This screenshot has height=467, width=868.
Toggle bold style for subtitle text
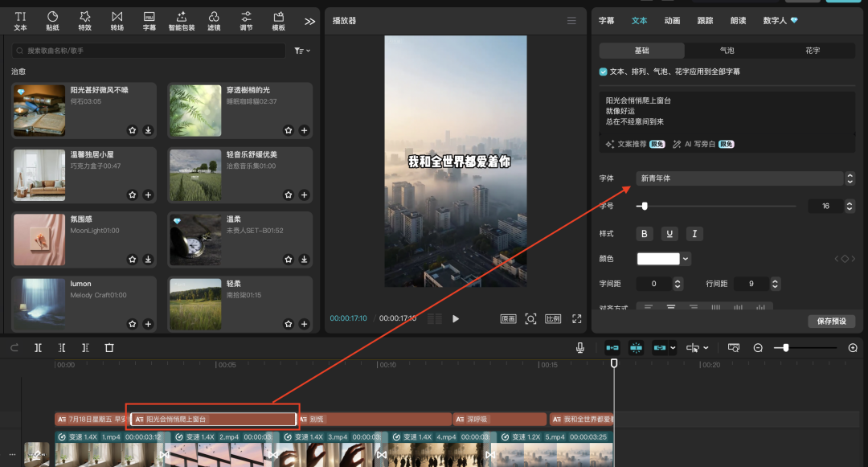(645, 234)
